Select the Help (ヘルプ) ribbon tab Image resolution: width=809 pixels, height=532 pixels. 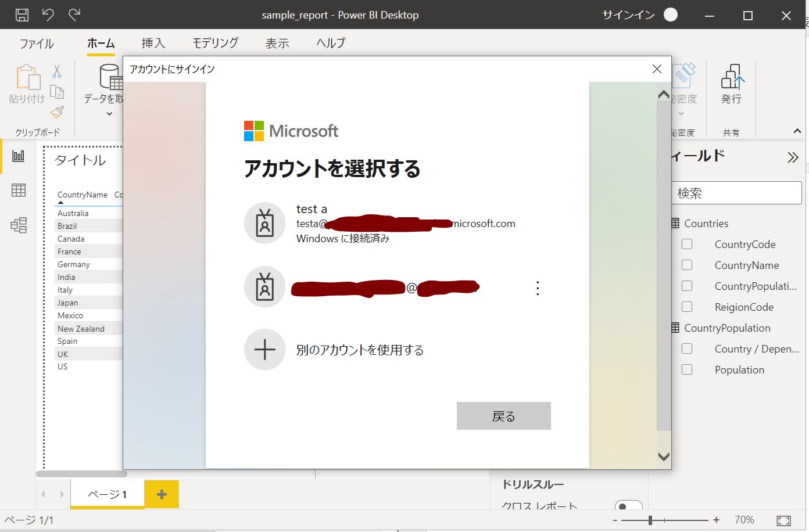coord(331,43)
